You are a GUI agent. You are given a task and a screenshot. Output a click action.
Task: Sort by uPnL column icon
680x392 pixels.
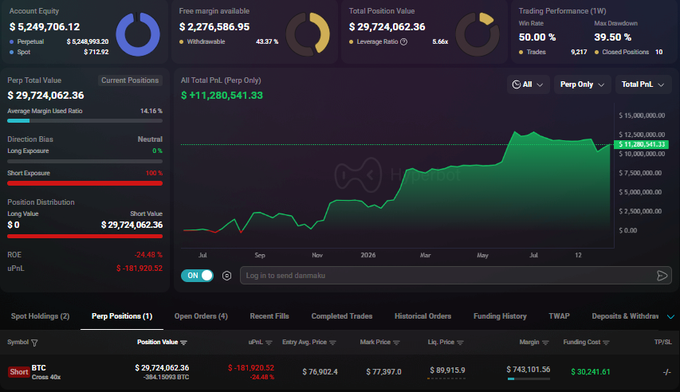pyautogui.click(x=269, y=343)
